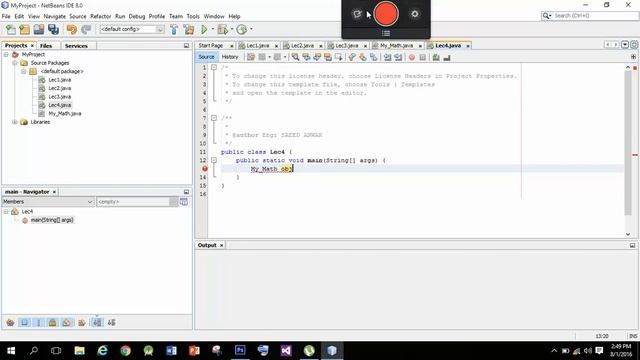The image size is (640, 360).
Task: Open the Run Project dropdown arrow
Action: pos(213,29)
